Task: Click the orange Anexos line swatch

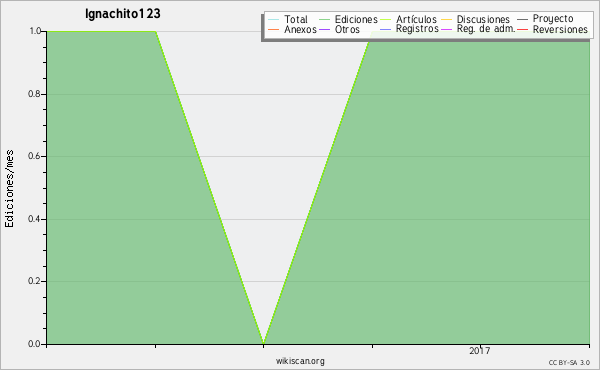Action: pyautogui.click(x=274, y=29)
